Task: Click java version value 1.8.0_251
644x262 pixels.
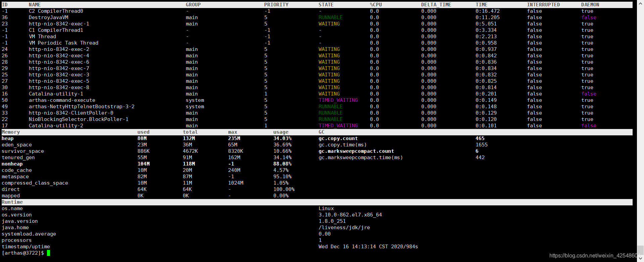Action: click(x=332, y=221)
